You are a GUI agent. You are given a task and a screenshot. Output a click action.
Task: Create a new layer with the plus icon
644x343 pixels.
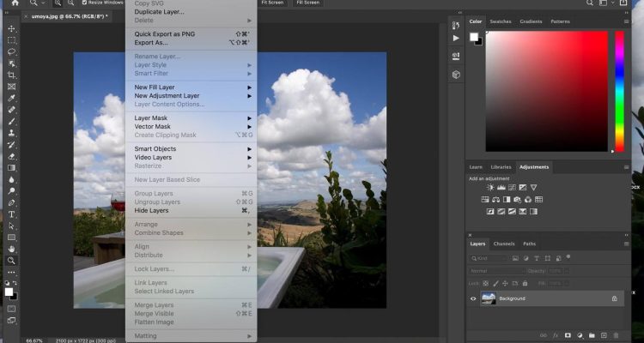604,335
